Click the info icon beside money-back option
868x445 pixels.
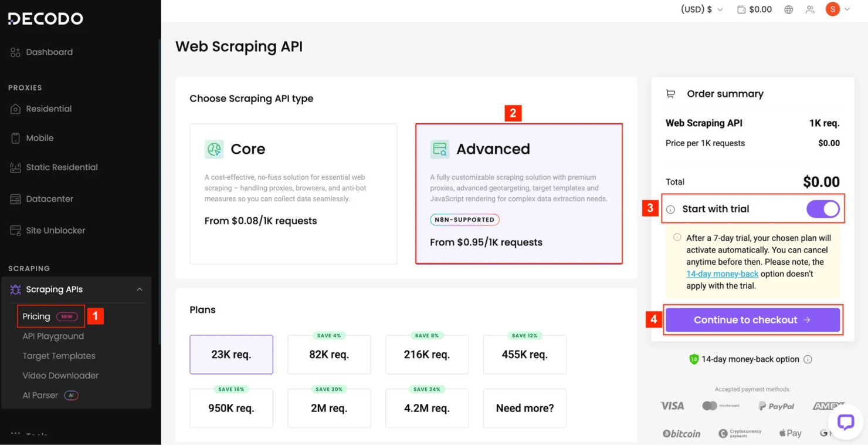[808, 359]
